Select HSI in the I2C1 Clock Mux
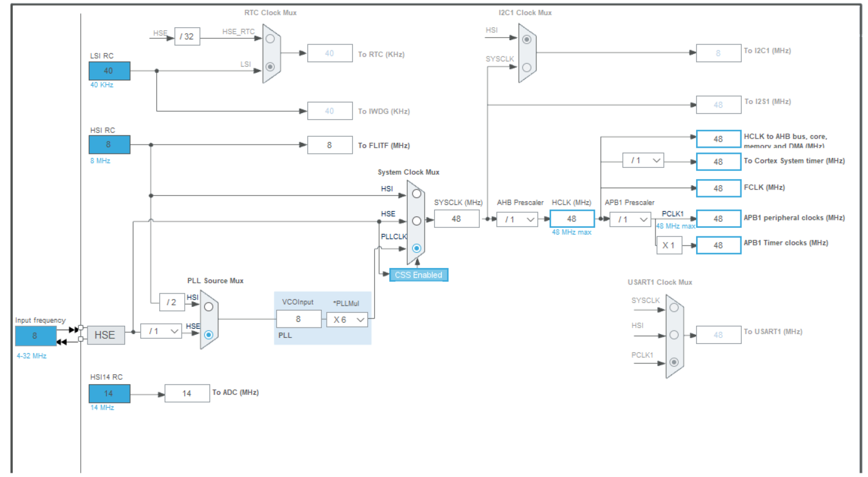 coord(527,39)
